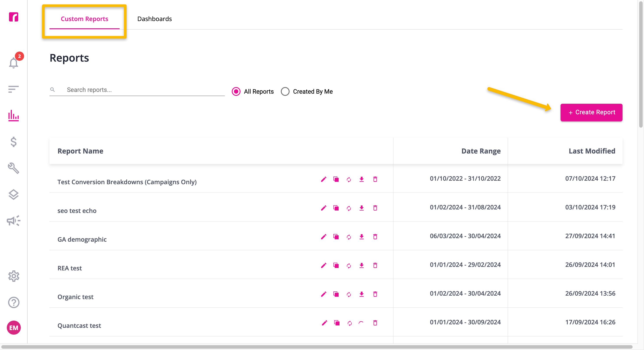Duplicate the Quantcast test report
The width and height of the screenshot is (644, 350).
click(x=337, y=323)
